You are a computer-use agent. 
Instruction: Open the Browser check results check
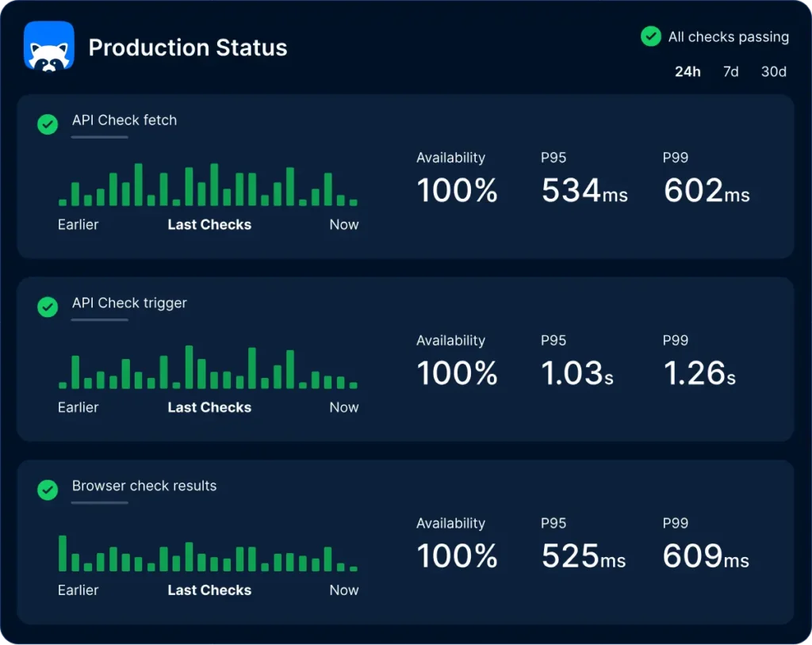[144, 486]
